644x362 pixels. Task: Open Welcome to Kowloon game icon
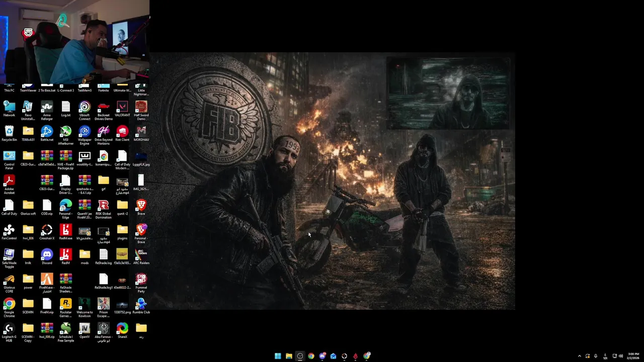point(85,308)
